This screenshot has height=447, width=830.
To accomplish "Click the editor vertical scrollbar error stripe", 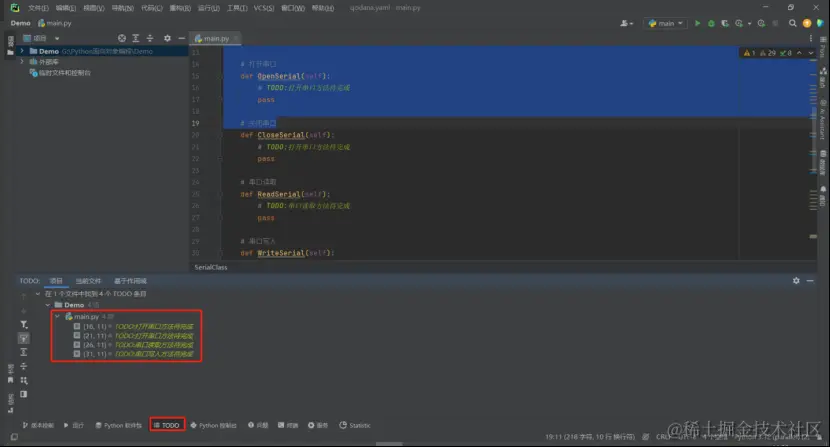I will 813,154.
